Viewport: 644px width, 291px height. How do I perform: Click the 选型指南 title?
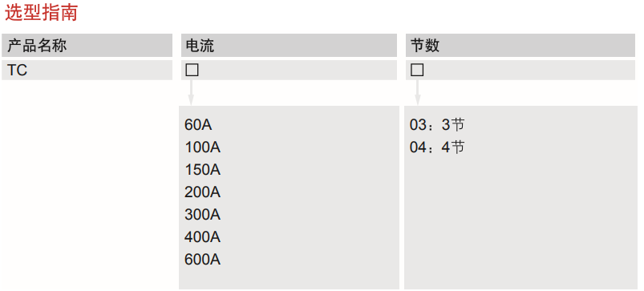click(x=41, y=14)
